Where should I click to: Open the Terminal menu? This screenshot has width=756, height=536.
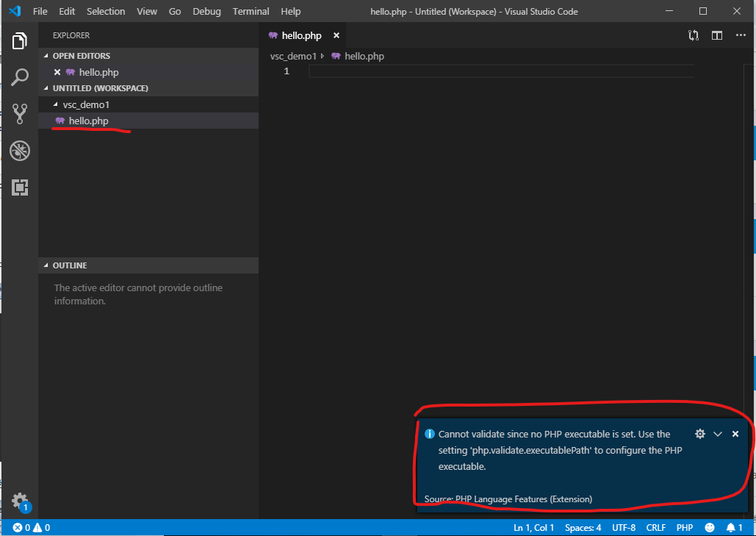[x=251, y=11]
